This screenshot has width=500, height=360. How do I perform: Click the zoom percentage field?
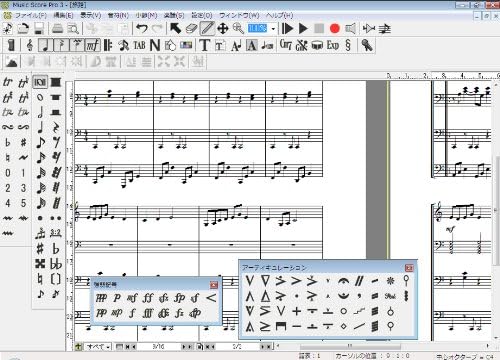coord(257,29)
